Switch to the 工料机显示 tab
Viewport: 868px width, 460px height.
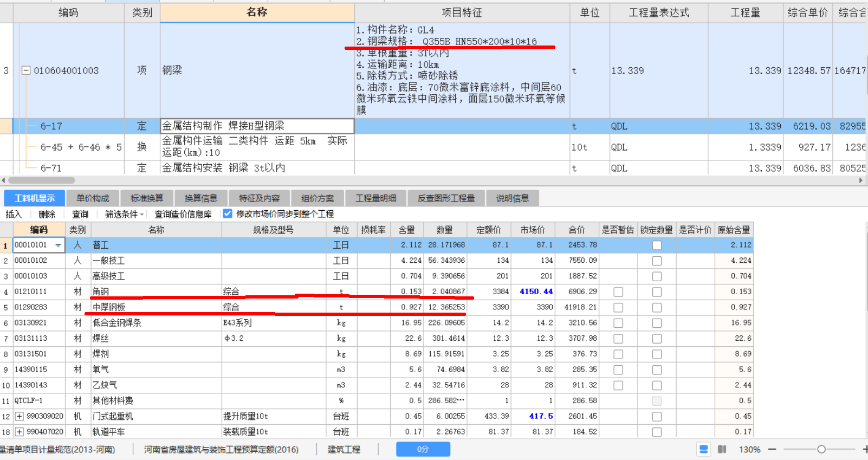click(x=35, y=198)
